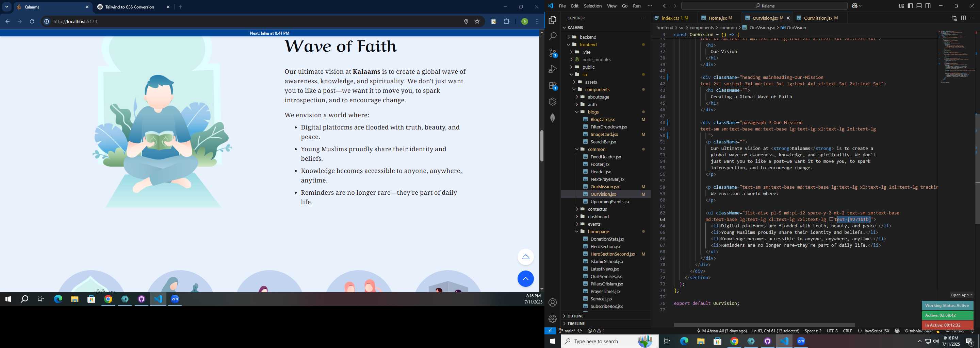Switch to Tailwind to CSS Conversion tab
This screenshot has height=348, width=980.
pyautogui.click(x=133, y=7)
